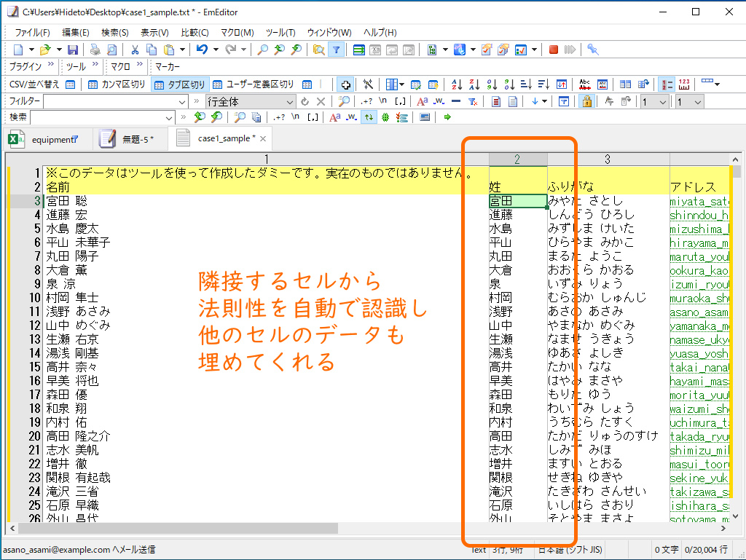Expand the フィルター text combo box

(181, 102)
